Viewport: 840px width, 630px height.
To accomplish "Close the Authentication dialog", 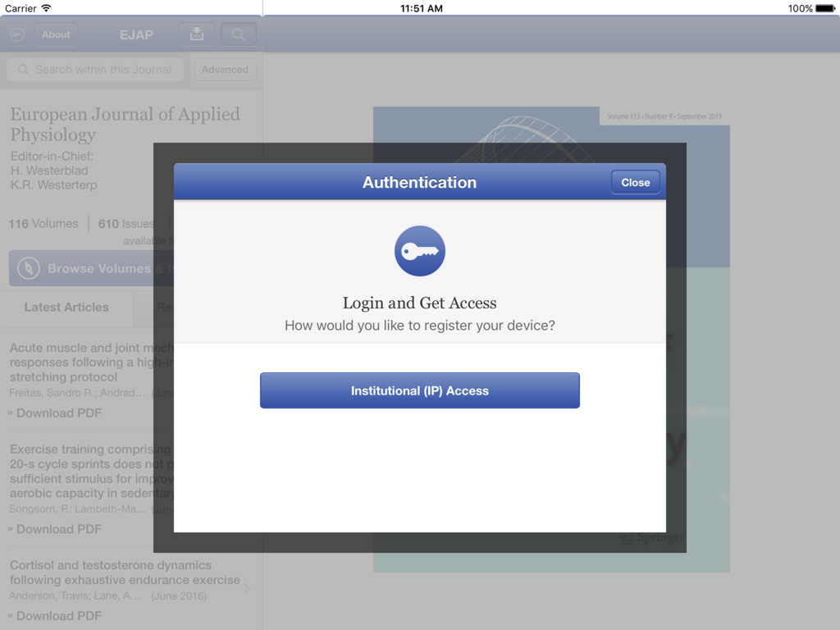I will tap(635, 182).
